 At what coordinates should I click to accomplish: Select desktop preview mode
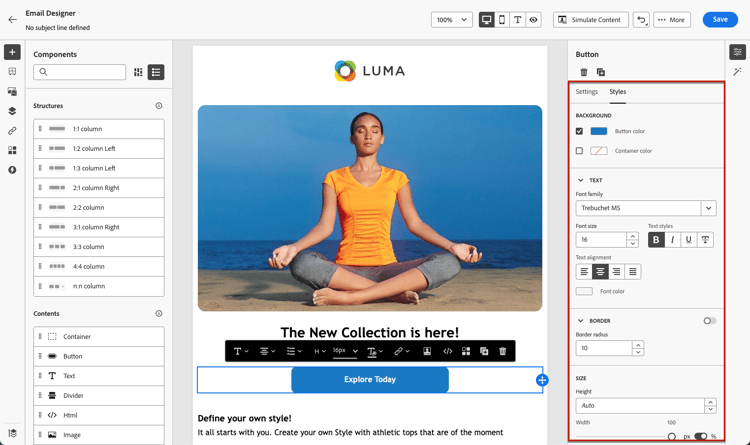486,20
